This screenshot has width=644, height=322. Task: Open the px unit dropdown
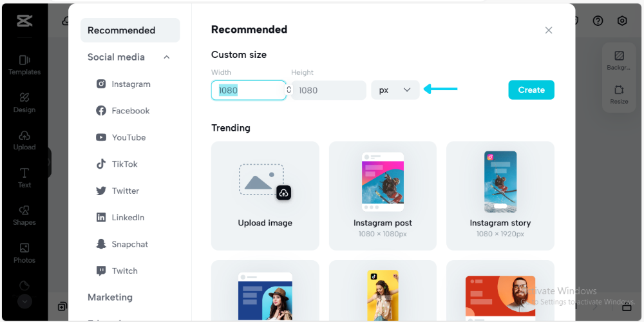pyautogui.click(x=395, y=90)
